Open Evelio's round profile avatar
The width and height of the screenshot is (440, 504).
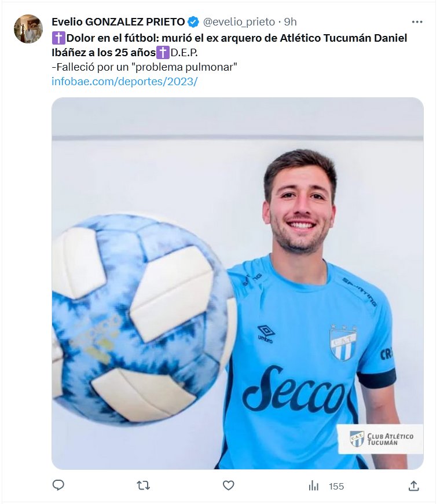click(x=28, y=28)
